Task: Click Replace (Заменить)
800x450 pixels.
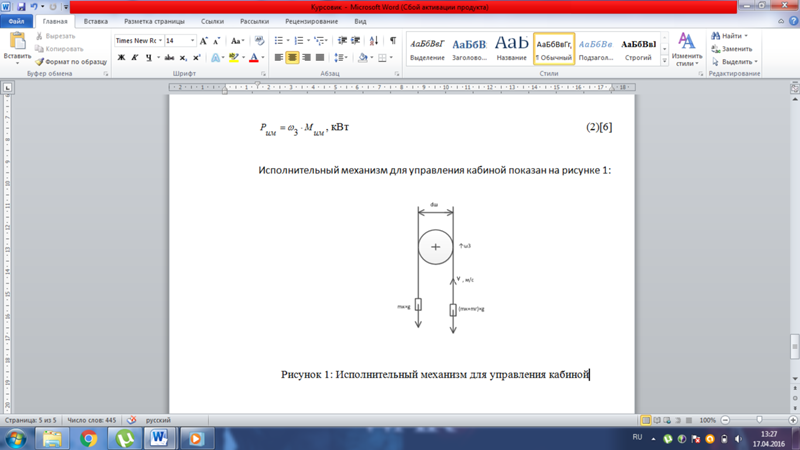Action: (732, 49)
